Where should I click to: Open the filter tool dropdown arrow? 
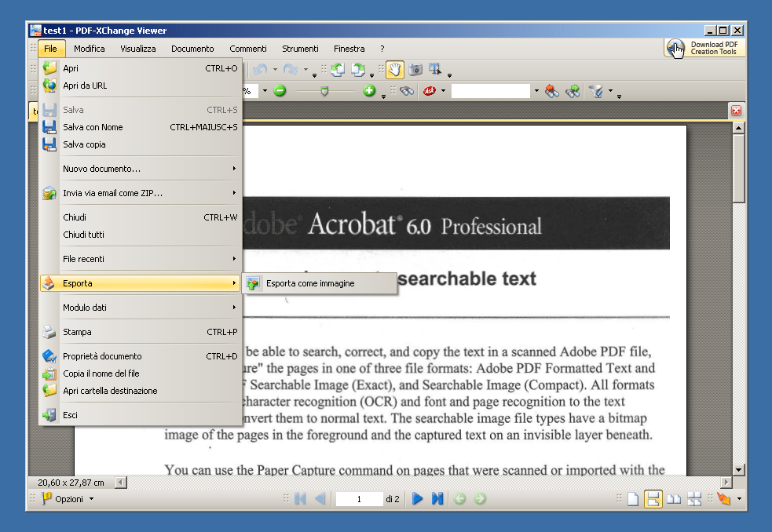[x=611, y=90]
